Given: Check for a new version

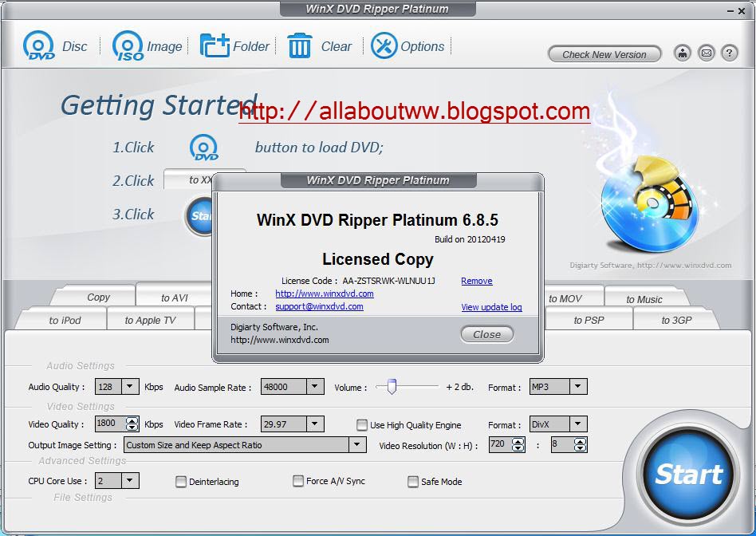Looking at the screenshot, I should tap(604, 54).
